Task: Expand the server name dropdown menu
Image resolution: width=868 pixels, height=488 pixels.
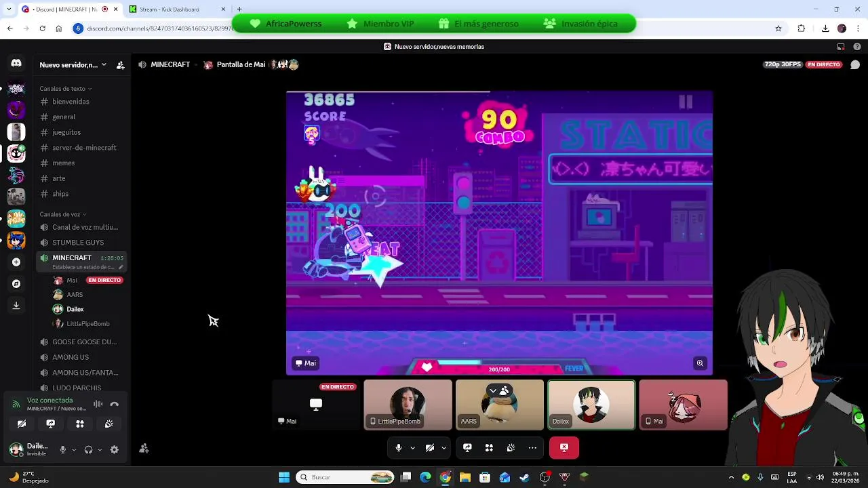Action: click(x=104, y=65)
